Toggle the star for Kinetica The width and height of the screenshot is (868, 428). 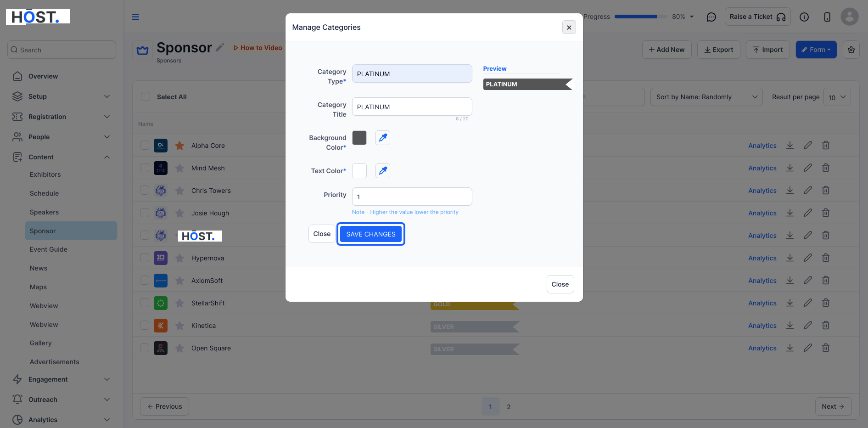[179, 326]
